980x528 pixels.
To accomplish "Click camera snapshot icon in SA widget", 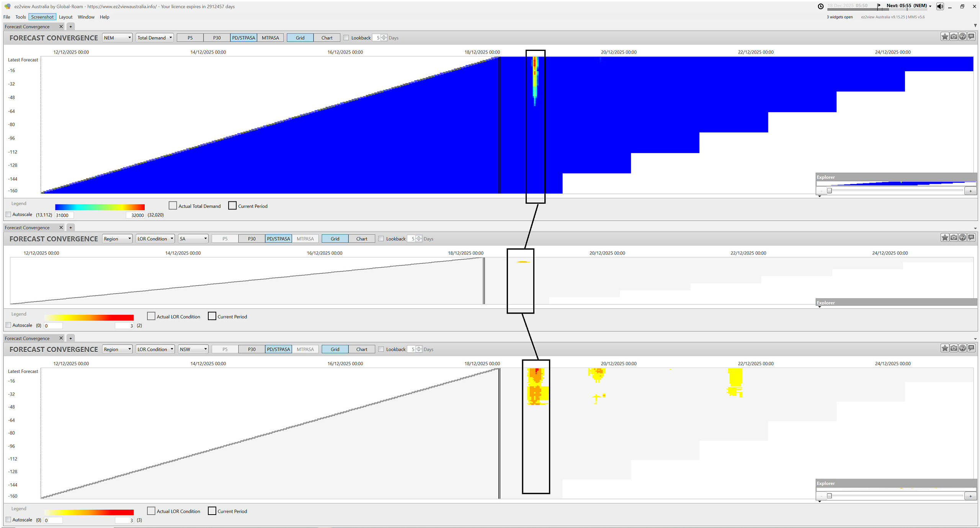I will (953, 238).
